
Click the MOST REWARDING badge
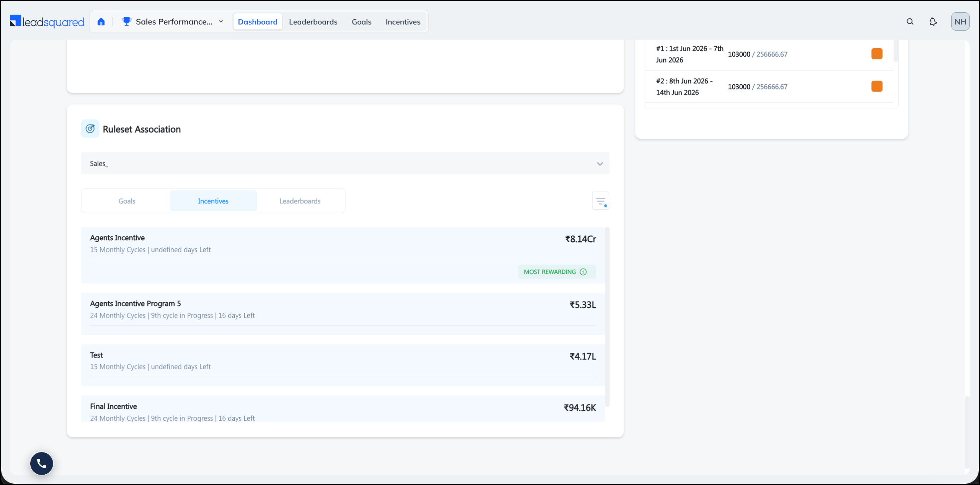tap(557, 272)
